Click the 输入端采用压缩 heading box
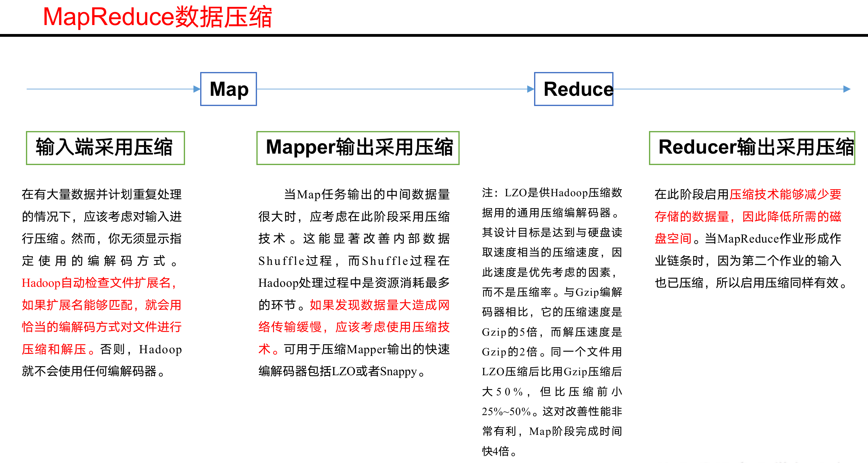Screen dimensions: 868x463 [x=105, y=148]
